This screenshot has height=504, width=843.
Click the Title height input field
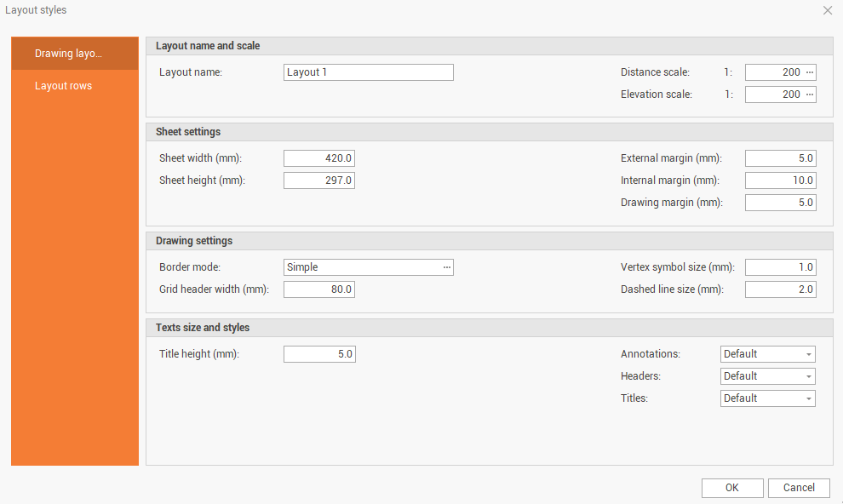pos(319,354)
